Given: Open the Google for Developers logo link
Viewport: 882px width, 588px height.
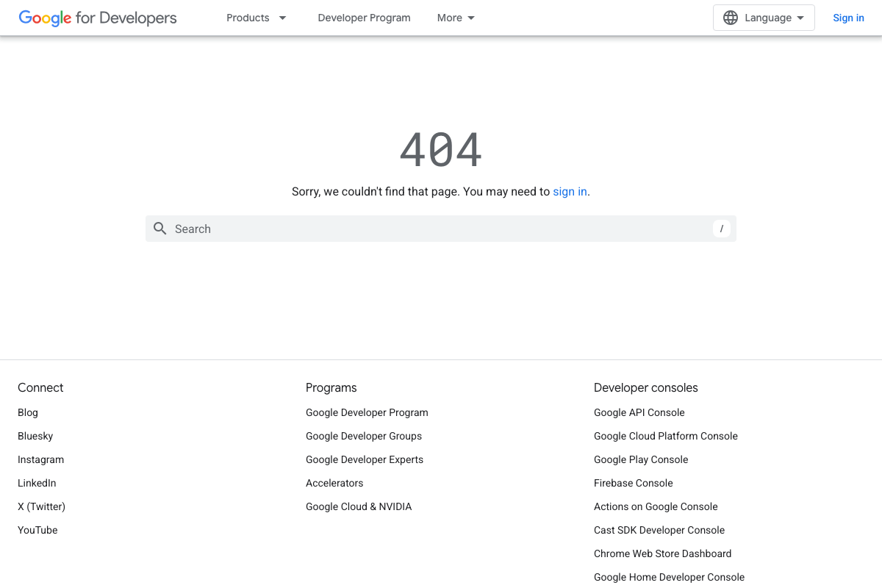Looking at the screenshot, I should coord(98,18).
